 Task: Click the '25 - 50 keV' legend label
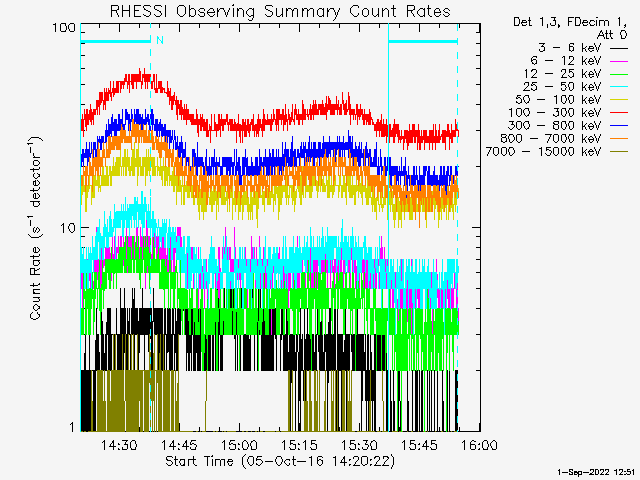pyautogui.click(x=562, y=87)
